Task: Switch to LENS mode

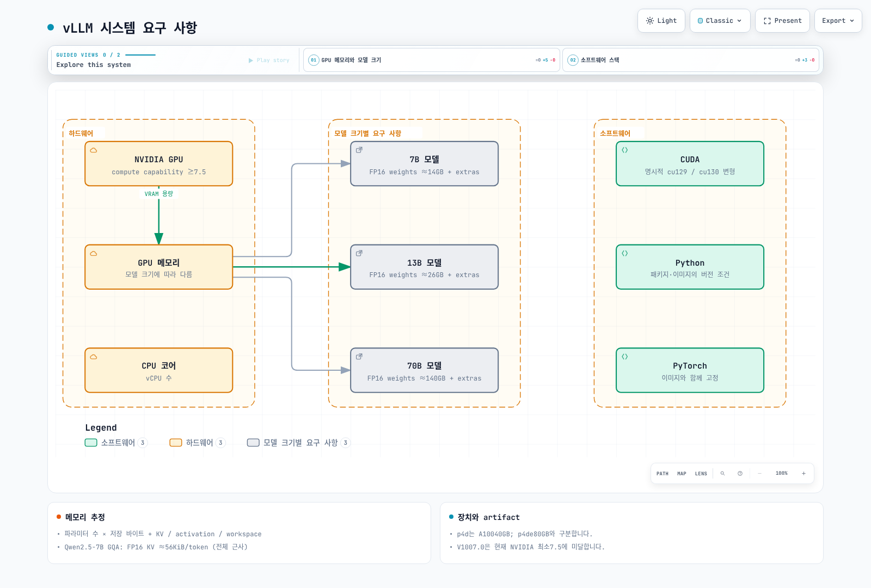Action: [701, 474]
